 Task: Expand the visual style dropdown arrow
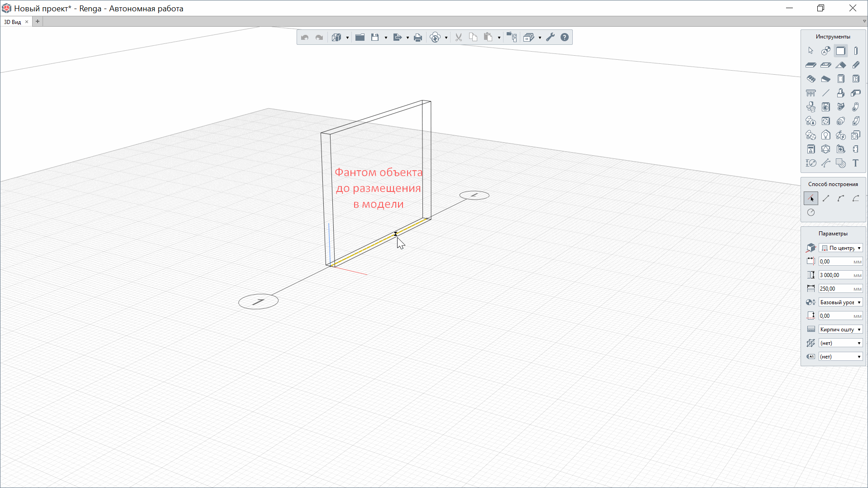347,38
